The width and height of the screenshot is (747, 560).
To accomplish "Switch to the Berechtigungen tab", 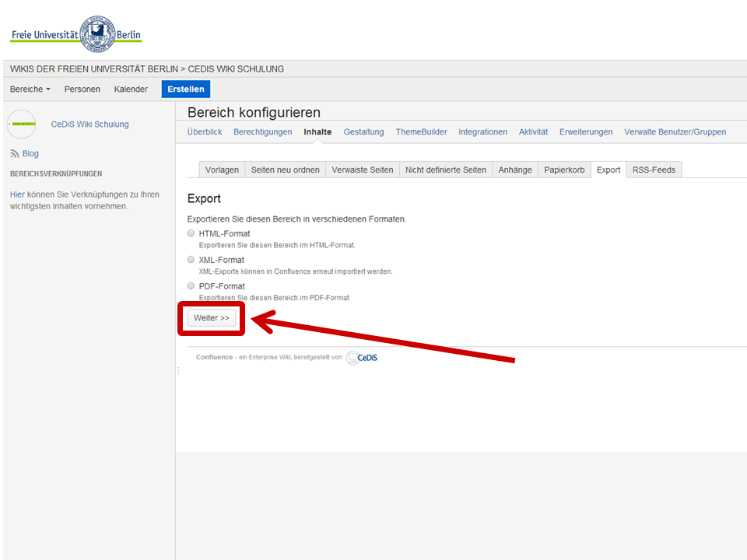I will coord(263,132).
